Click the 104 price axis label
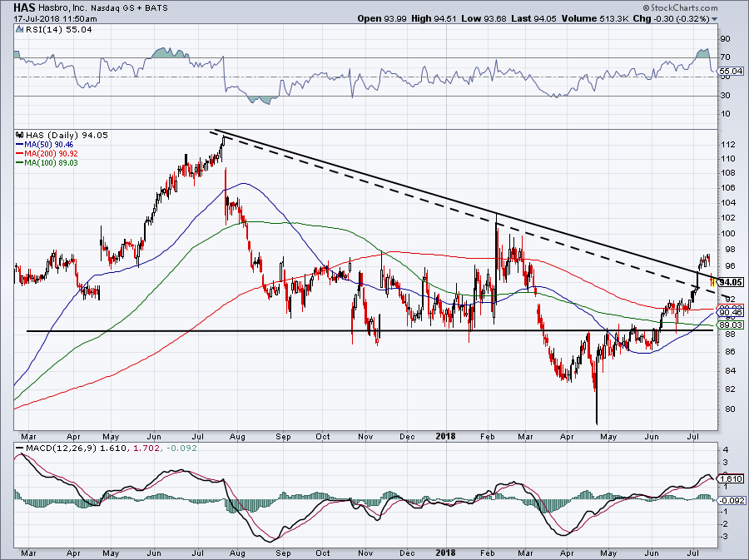Screen dimensions: 749x560 (x=727, y=202)
